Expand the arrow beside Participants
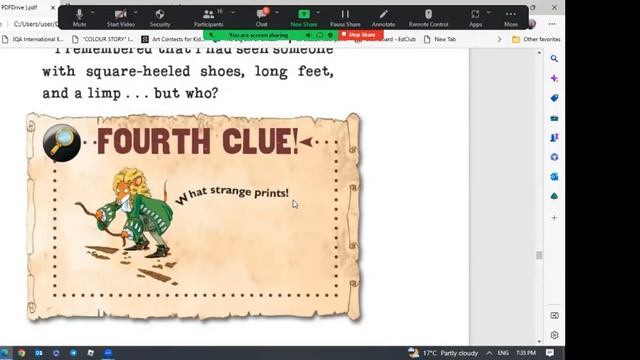The height and width of the screenshot is (360, 640). pos(233,13)
